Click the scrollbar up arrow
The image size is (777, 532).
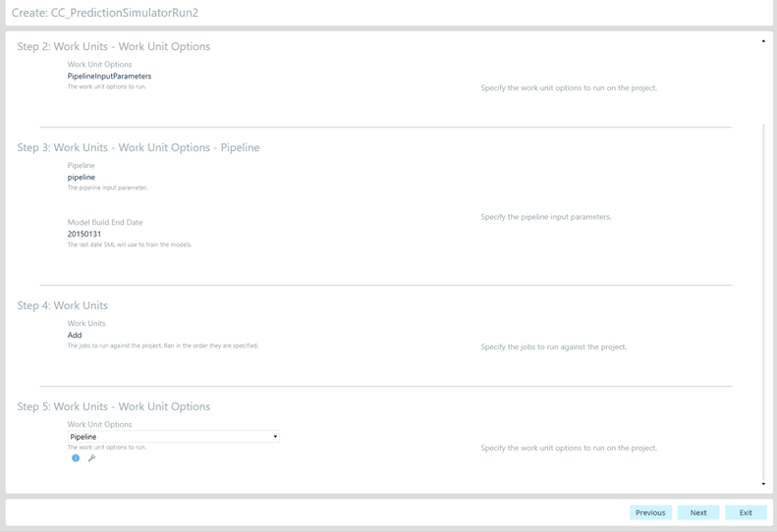[x=763, y=41]
